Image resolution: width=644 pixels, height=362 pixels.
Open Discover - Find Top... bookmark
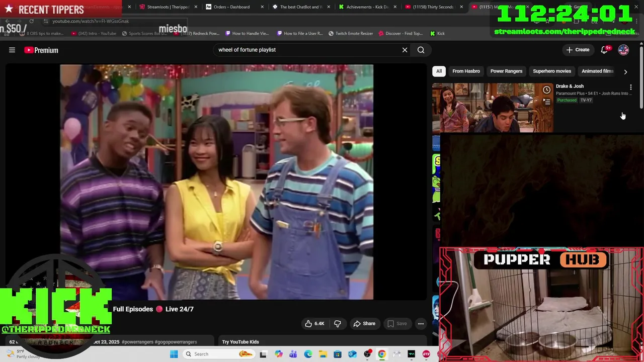[400, 34]
